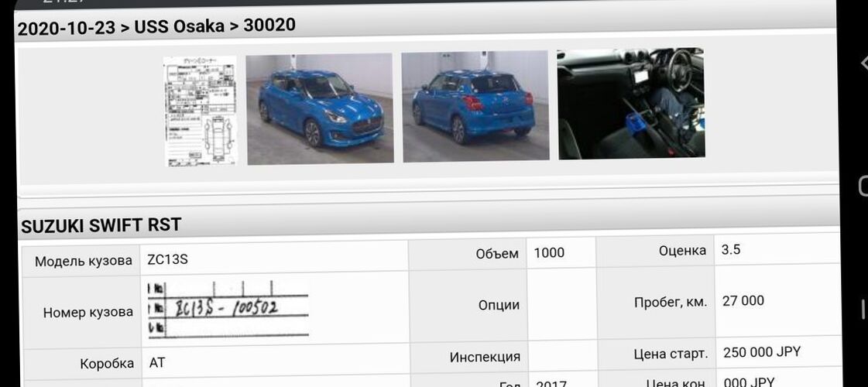Viewport: 868px width, 387px height.
Task: Select the 'ZC13S' body model value
Action: (x=168, y=259)
